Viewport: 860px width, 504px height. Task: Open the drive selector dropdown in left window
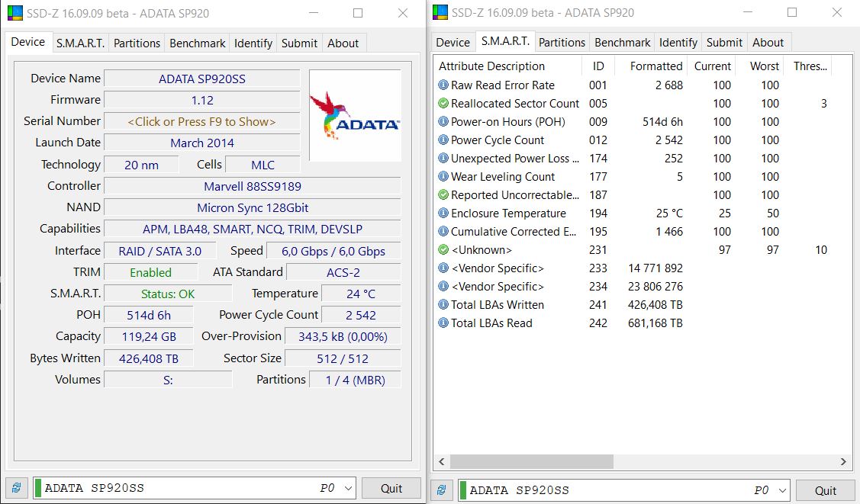click(348, 488)
